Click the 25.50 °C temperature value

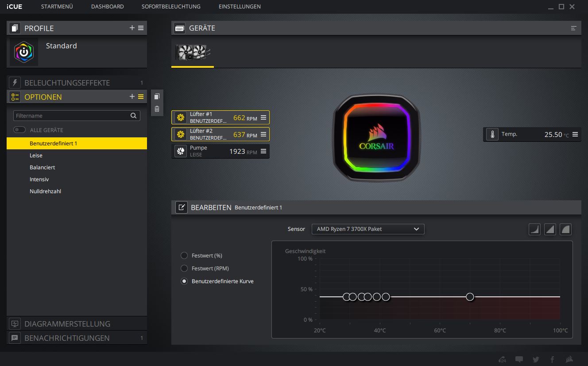[557, 135]
